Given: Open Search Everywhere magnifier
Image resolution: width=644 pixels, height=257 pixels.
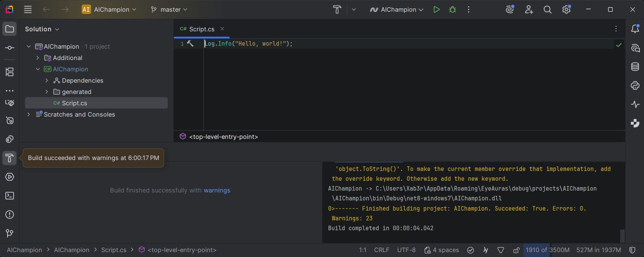Looking at the screenshot, I should [547, 9].
